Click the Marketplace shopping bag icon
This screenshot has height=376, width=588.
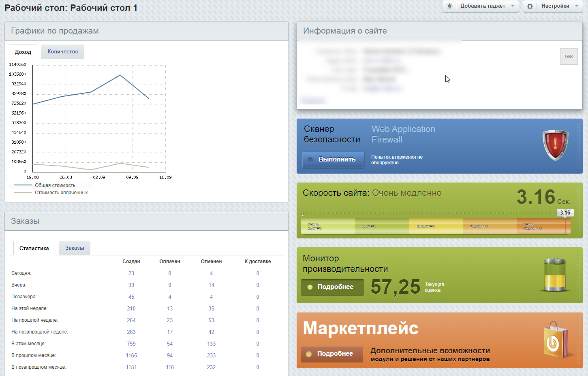click(x=557, y=340)
